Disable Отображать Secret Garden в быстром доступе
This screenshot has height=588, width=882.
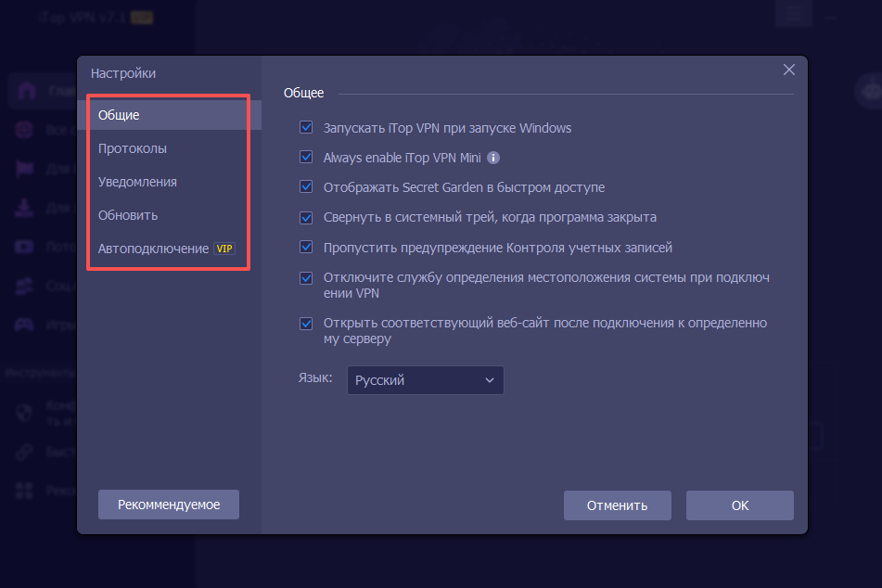(x=306, y=187)
